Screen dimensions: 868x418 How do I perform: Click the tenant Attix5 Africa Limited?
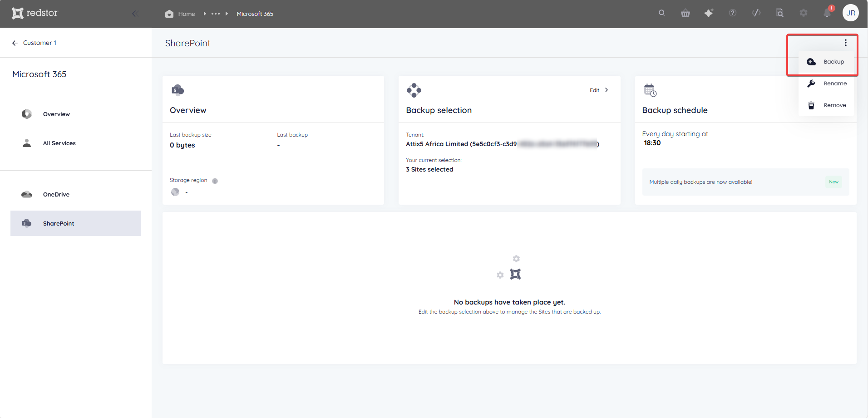(503, 144)
